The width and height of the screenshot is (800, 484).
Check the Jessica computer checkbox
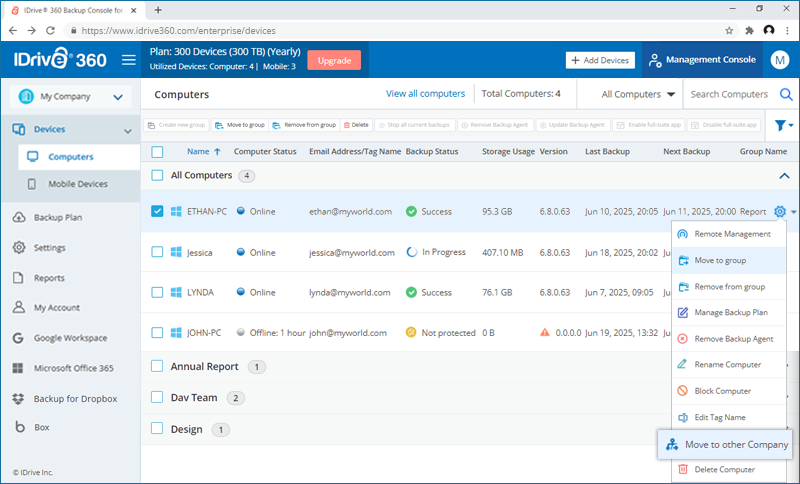[157, 253]
